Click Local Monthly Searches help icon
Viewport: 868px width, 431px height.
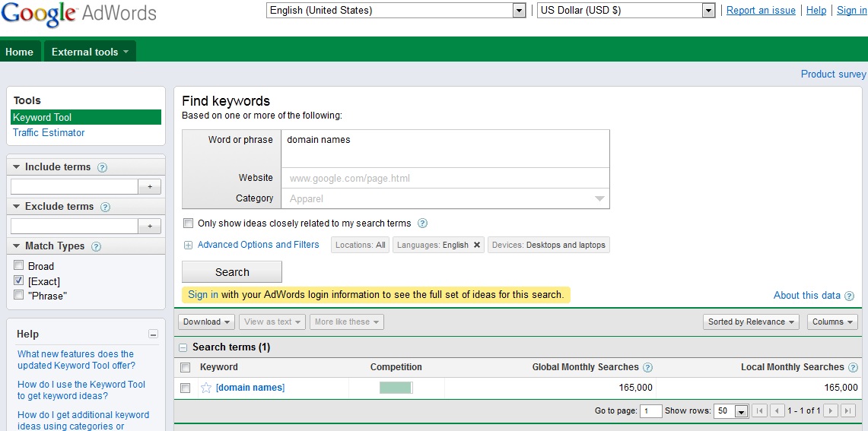tap(853, 367)
